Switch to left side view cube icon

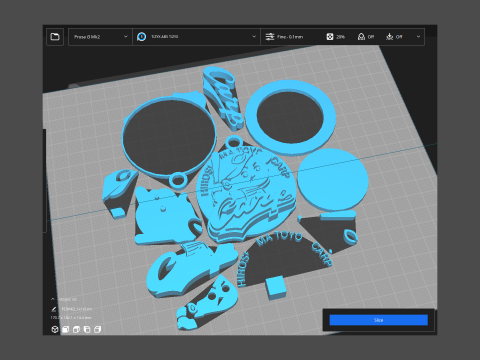pyautogui.click(x=87, y=329)
